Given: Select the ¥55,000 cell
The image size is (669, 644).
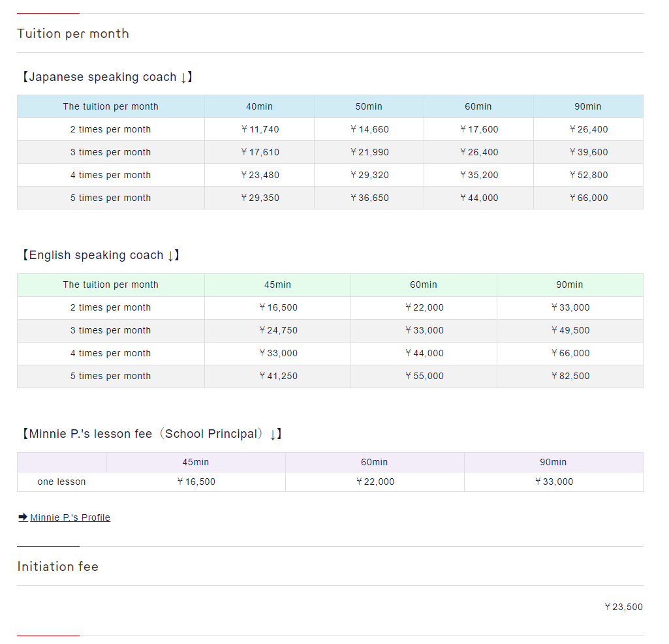Looking at the screenshot, I should coord(424,376).
